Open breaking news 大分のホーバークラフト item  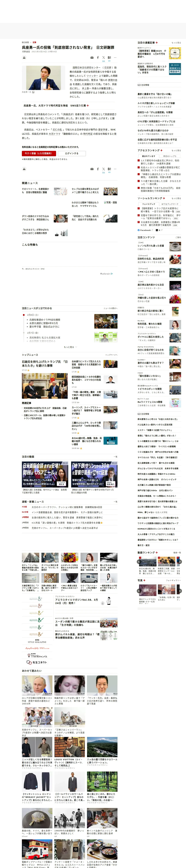click(67, 507)
